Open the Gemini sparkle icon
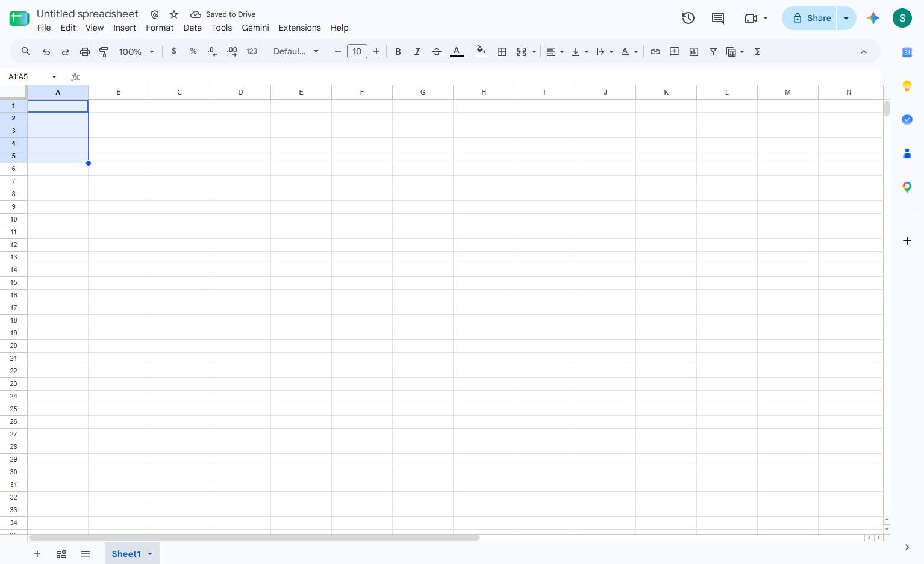The width and height of the screenshot is (924, 564). tap(873, 18)
